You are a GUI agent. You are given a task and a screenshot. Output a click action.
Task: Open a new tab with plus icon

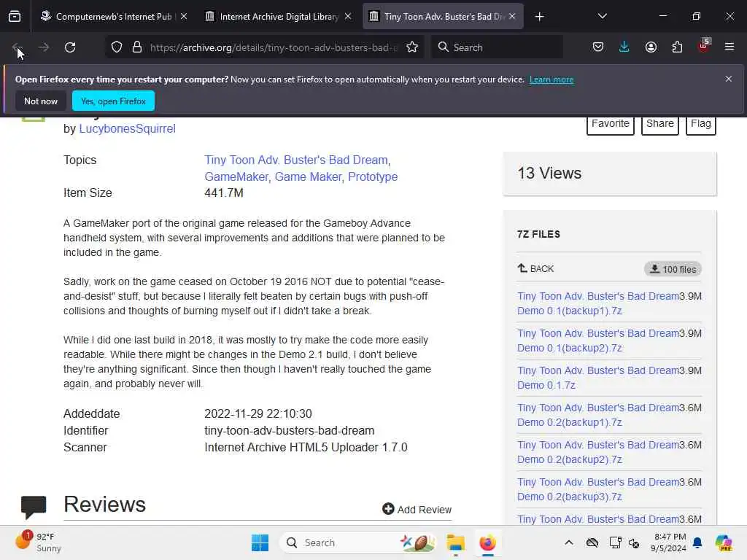[x=539, y=17]
